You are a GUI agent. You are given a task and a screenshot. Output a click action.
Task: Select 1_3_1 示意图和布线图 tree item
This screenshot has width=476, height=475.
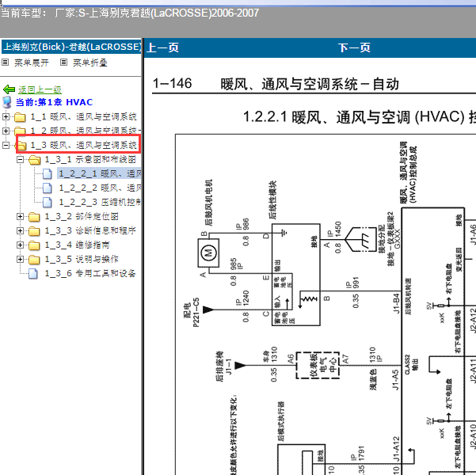90,160
